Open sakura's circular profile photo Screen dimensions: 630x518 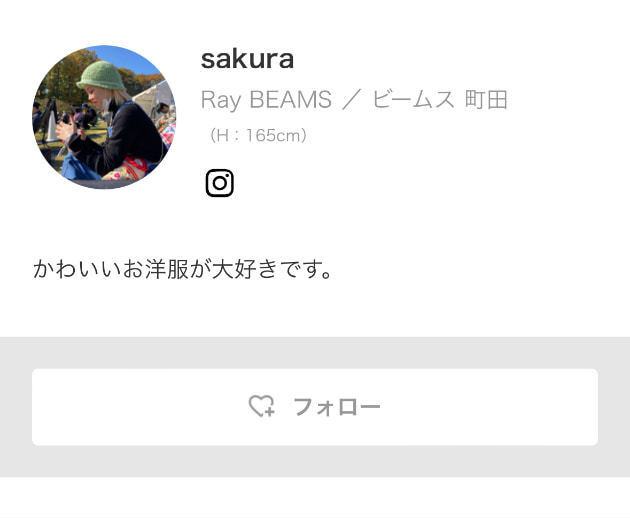[104, 117]
